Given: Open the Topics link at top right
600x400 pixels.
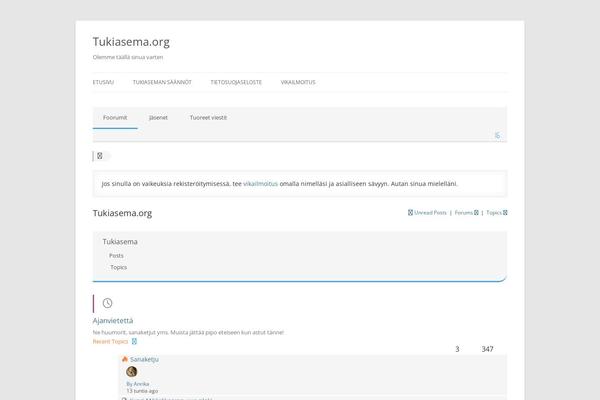Looking at the screenshot, I should (494, 212).
